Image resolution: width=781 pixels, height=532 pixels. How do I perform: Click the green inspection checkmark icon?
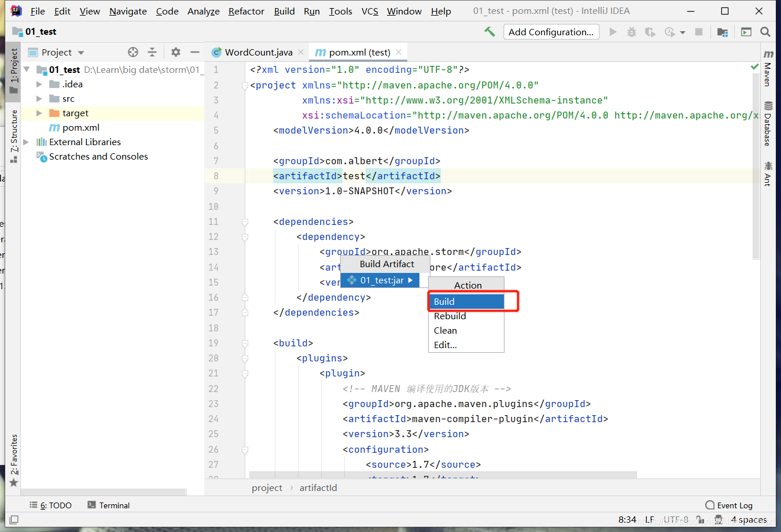pyautogui.click(x=754, y=67)
